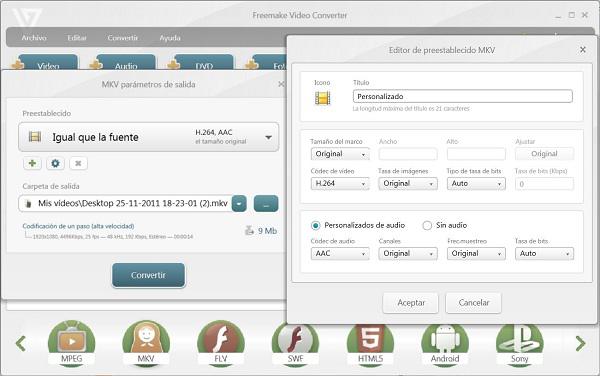Edit preset using the gear icon
Viewport: 600px width, 376px height.
pos(55,163)
